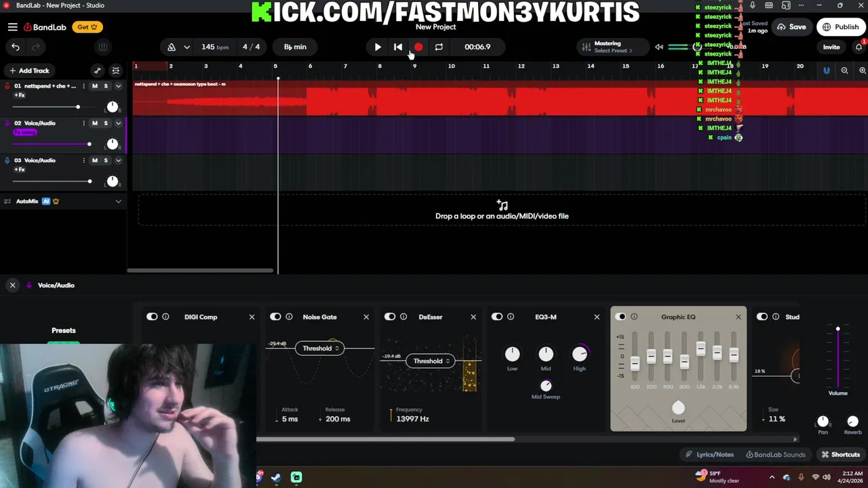Screen dimensions: 868x488
Task: Arm track 01 microphone icon
Action: (x=7, y=86)
